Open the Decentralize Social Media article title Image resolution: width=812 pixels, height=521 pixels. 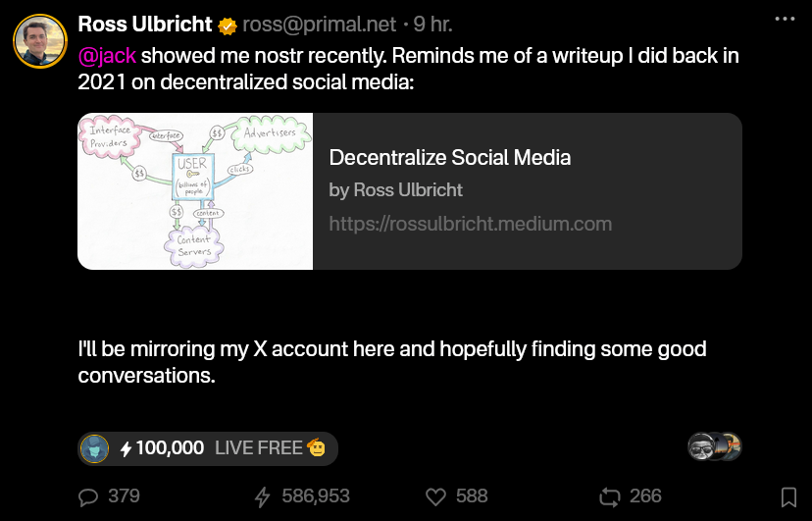tap(450, 157)
